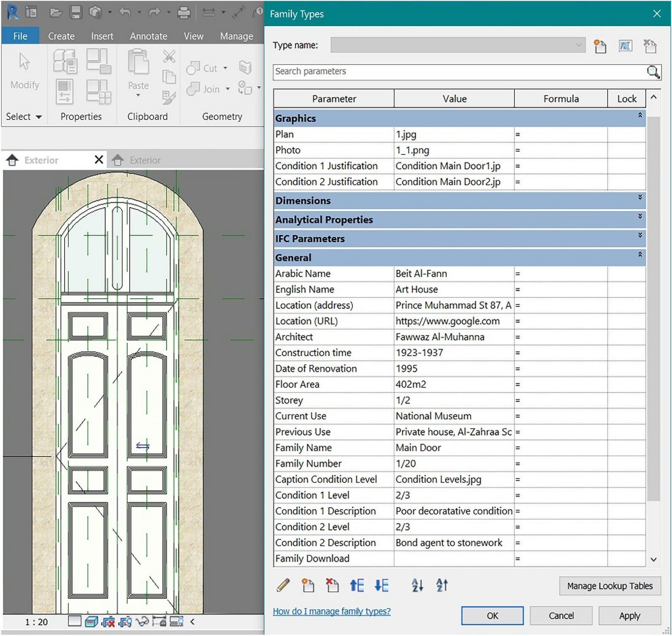Image resolution: width=672 pixels, height=636 pixels.
Task: Click the Edit Parameter pencil icon
Action: tap(283, 585)
